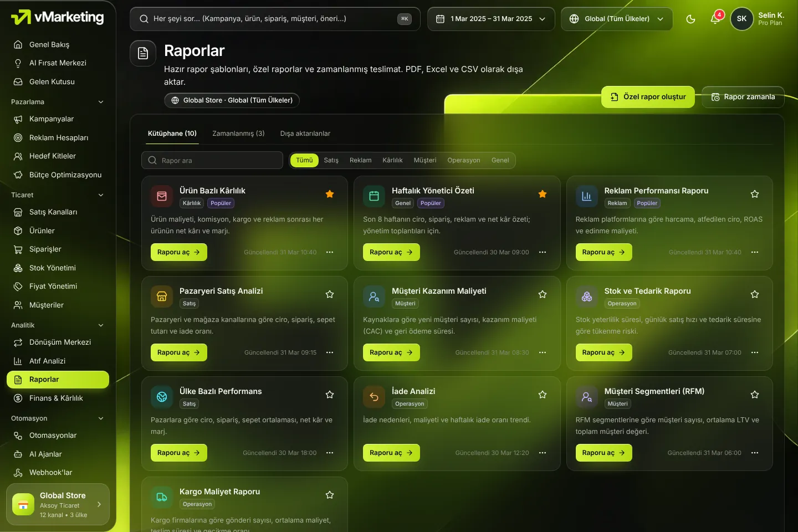The height and width of the screenshot is (532, 798).
Task: Click Rapor zamanla button
Action: click(x=743, y=97)
